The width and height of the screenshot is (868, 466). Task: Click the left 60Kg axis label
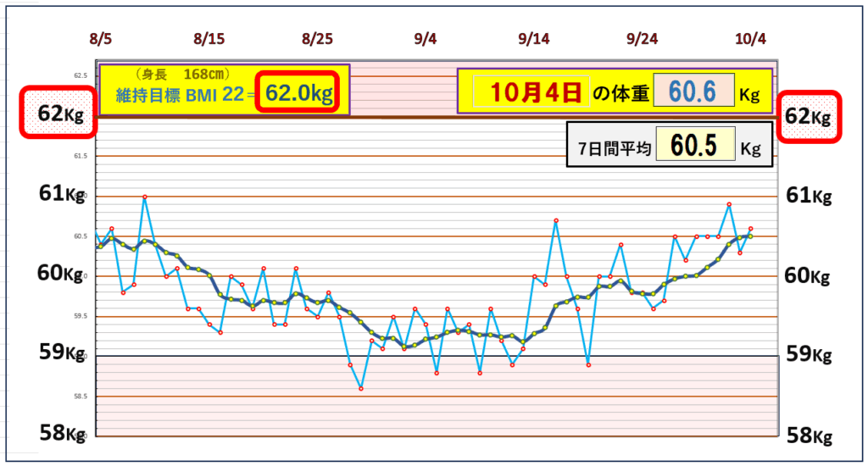click(x=61, y=274)
